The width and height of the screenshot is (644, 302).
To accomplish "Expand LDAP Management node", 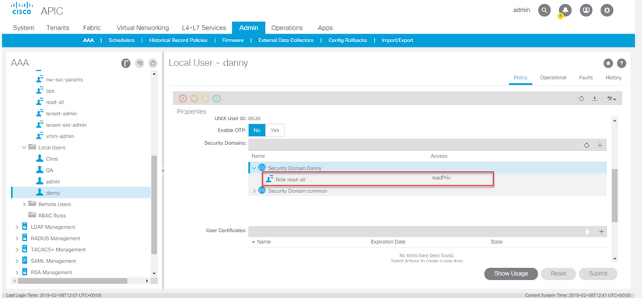I will pyautogui.click(x=17, y=226).
